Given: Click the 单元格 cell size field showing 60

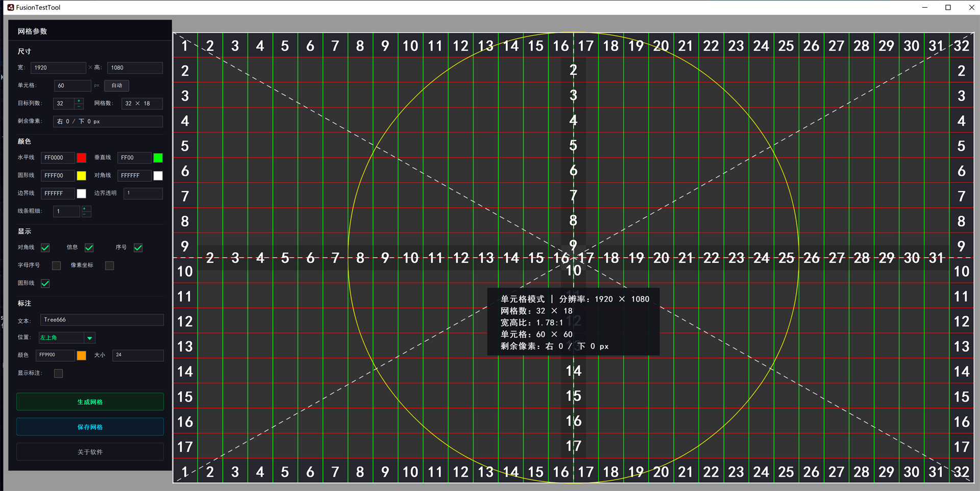Looking at the screenshot, I should (x=72, y=86).
